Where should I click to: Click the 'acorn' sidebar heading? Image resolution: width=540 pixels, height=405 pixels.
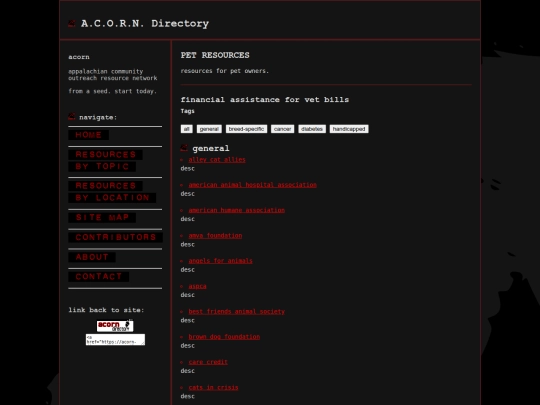point(79,57)
